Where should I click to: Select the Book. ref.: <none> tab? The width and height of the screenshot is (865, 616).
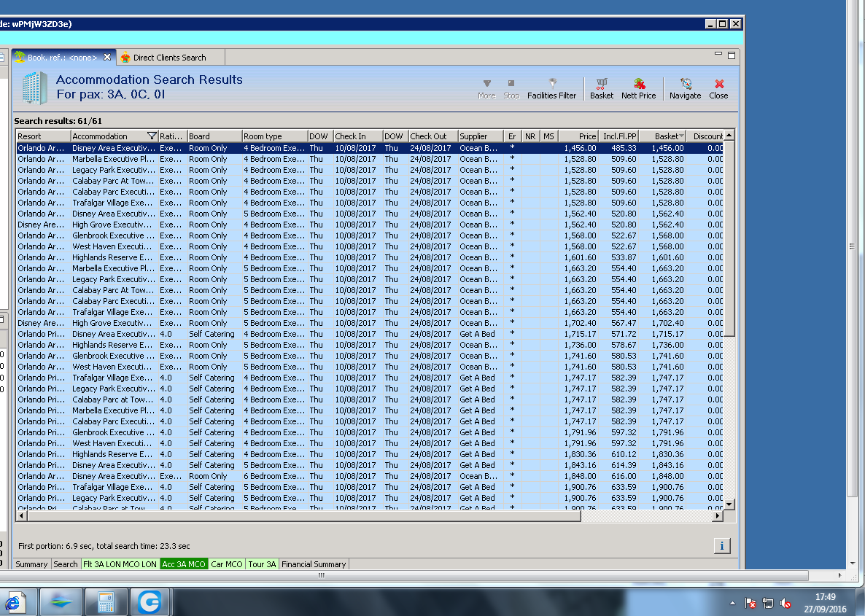click(x=62, y=58)
